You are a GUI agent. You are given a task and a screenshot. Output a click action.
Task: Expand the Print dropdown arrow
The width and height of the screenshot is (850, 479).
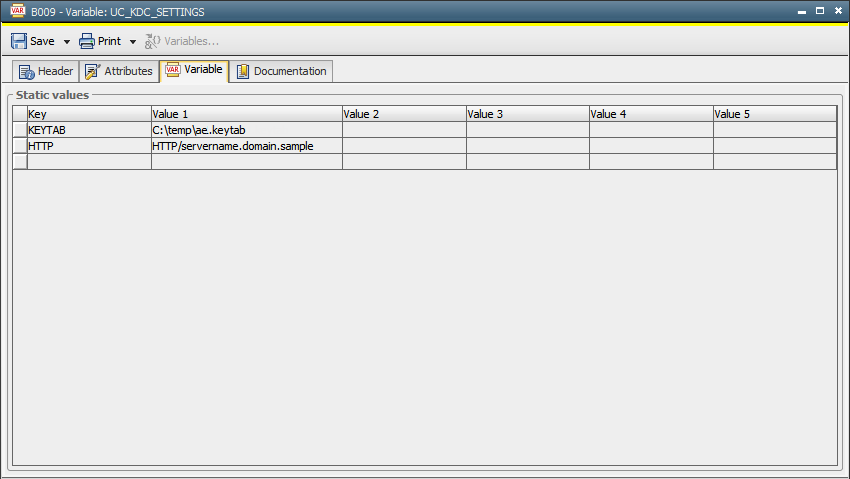click(133, 42)
